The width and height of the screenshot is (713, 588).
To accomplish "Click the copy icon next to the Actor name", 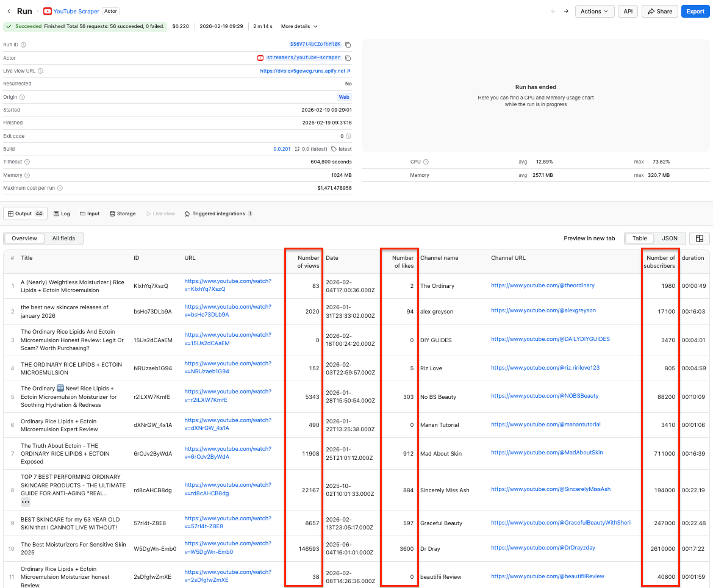I will [348, 58].
